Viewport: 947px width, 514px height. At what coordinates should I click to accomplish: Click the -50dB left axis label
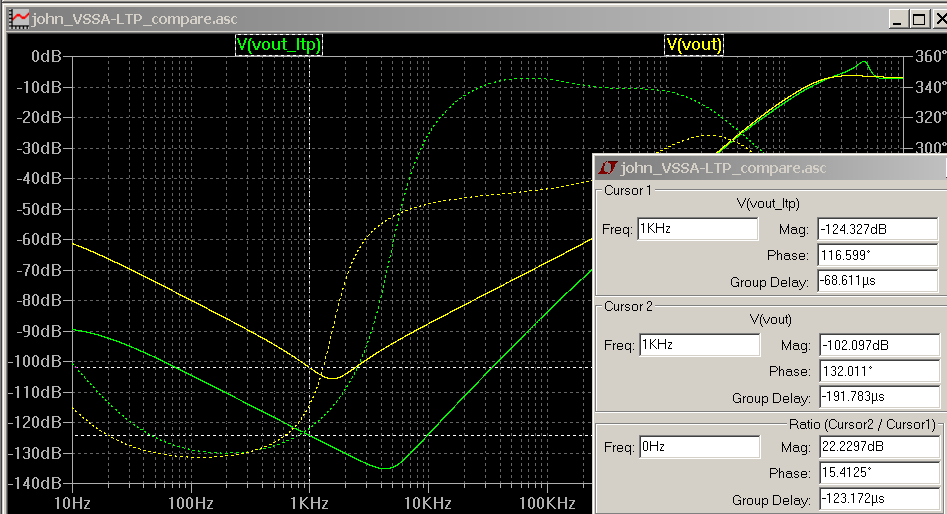coord(39,209)
